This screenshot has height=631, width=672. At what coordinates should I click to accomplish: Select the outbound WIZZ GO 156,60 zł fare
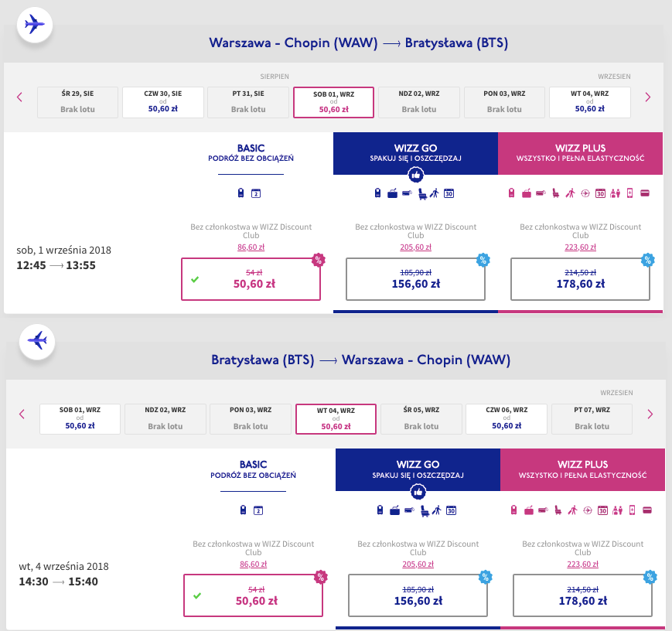pos(415,278)
